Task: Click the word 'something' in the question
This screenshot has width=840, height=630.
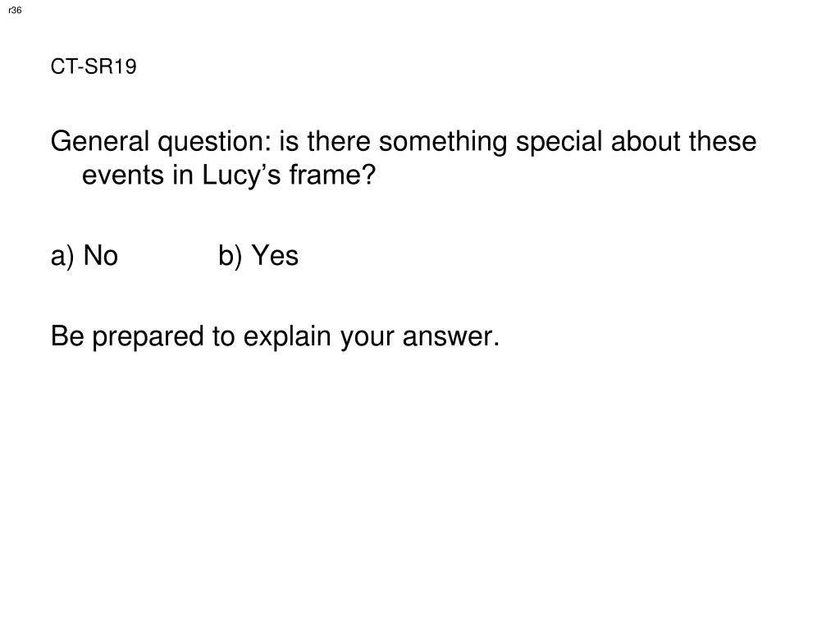Action: pos(443,143)
